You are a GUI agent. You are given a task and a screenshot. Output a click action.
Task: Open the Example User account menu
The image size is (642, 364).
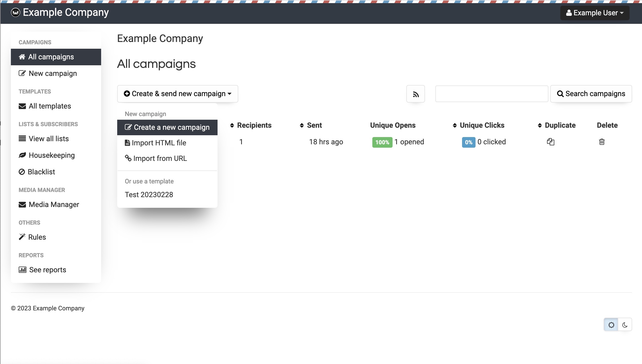(x=595, y=12)
